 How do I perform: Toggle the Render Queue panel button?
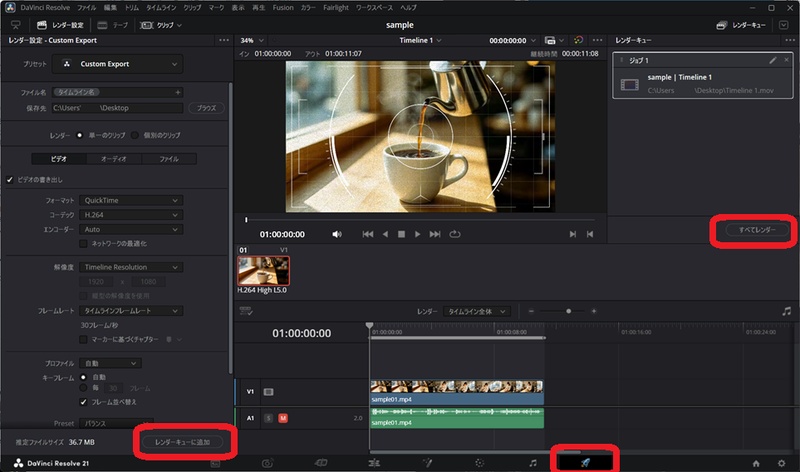point(741,25)
